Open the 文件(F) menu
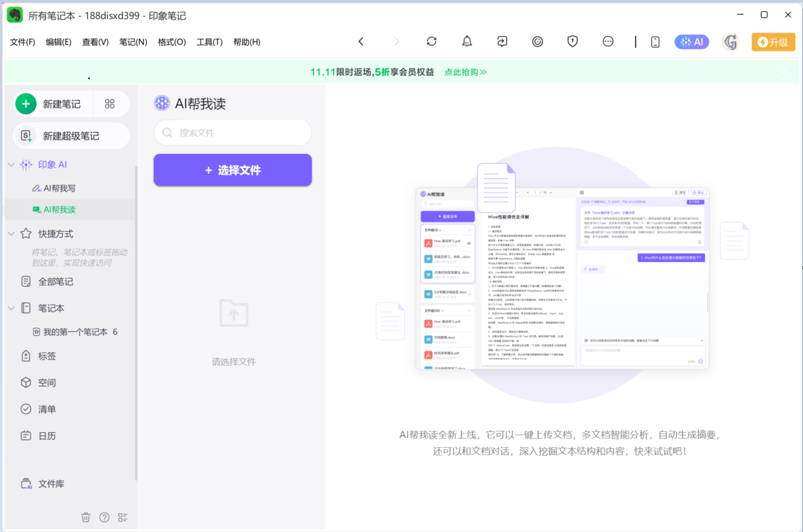 point(23,42)
